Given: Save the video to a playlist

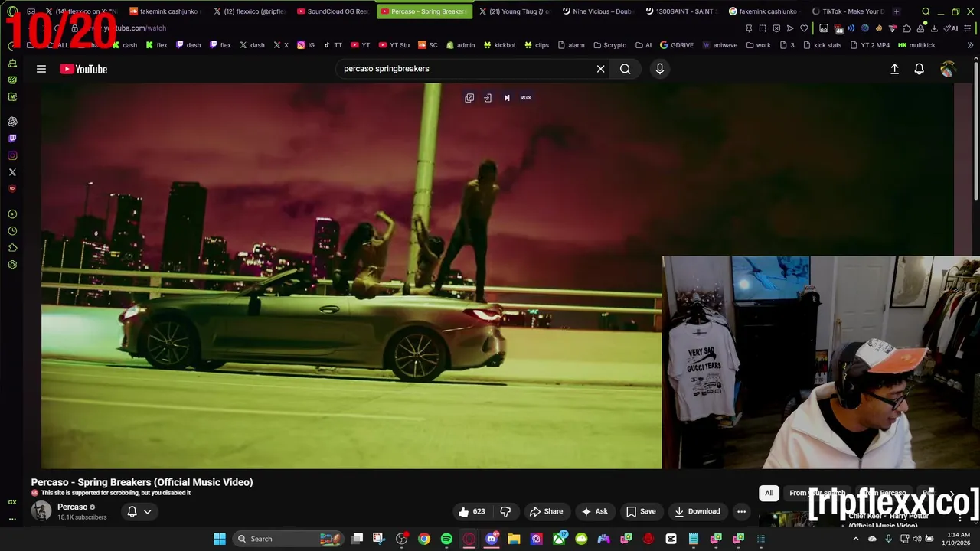Looking at the screenshot, I should click(641, 511).
